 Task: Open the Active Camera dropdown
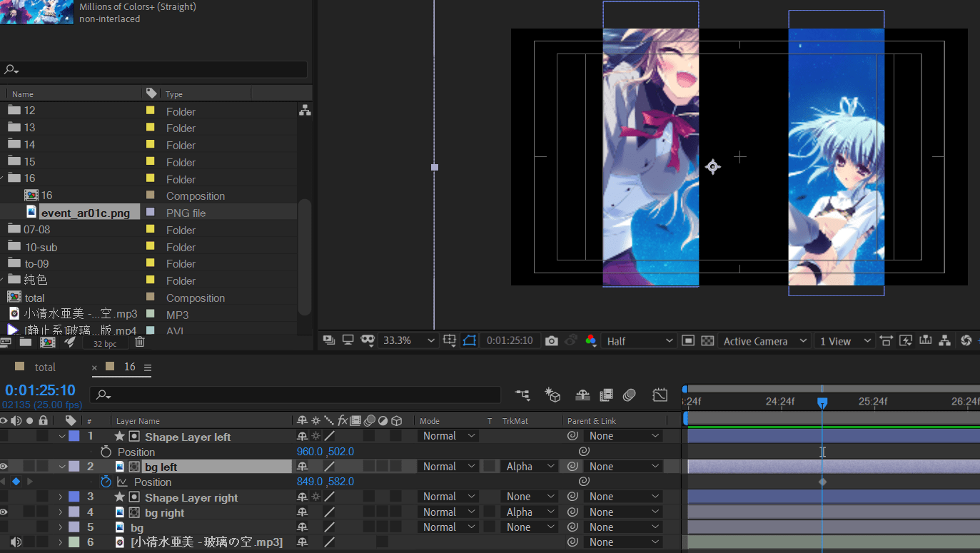pos(764,341)
